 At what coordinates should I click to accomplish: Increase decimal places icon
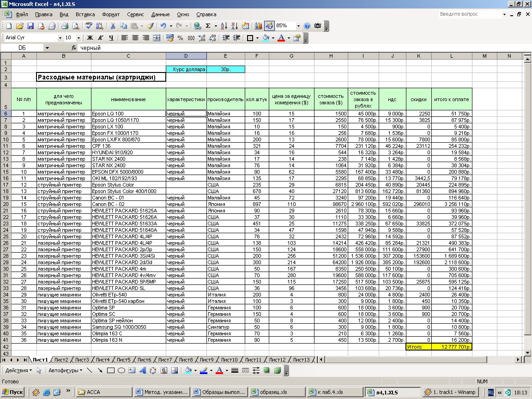(x=202, y=38)
